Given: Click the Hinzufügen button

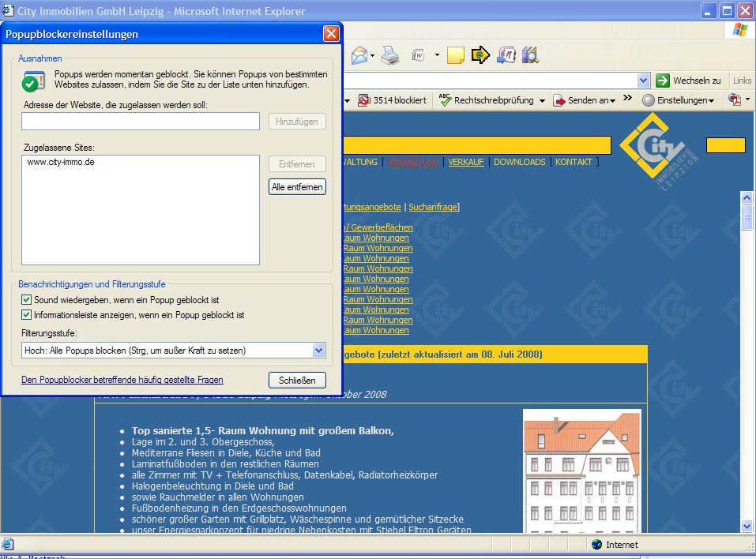Looking at the screenshot, I should 297,122.
